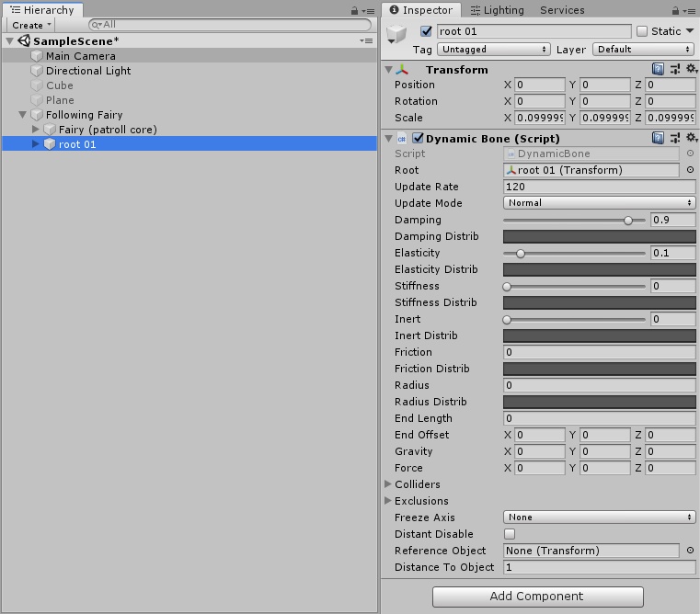Click the Update Rate field showing 120

600,187
